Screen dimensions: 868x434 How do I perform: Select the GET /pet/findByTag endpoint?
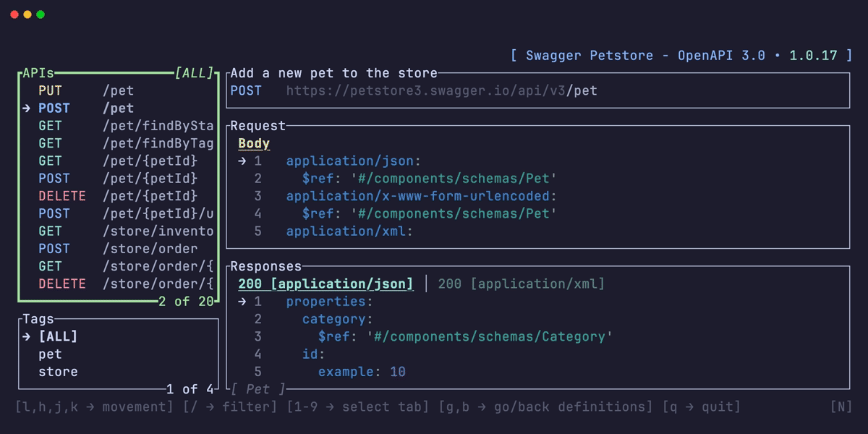pyautogui.click(x=125, y=143)
